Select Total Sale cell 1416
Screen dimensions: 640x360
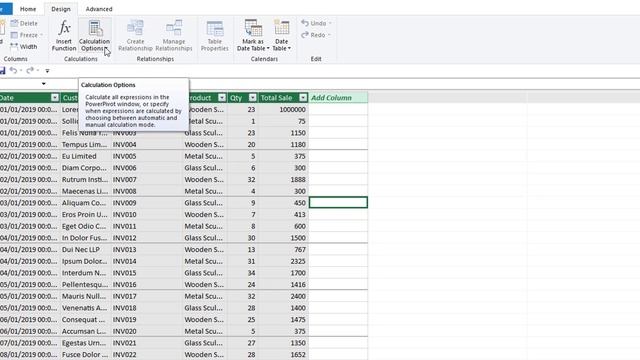tap(283, 284)
